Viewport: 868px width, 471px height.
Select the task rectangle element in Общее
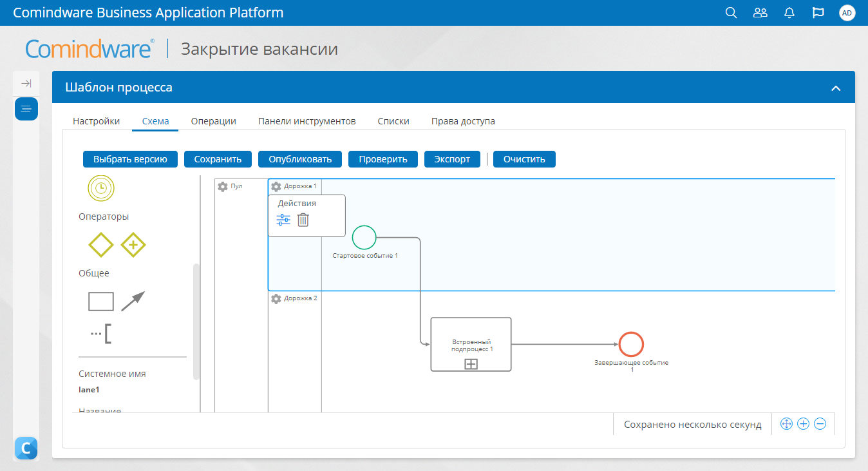coord(101,302)
